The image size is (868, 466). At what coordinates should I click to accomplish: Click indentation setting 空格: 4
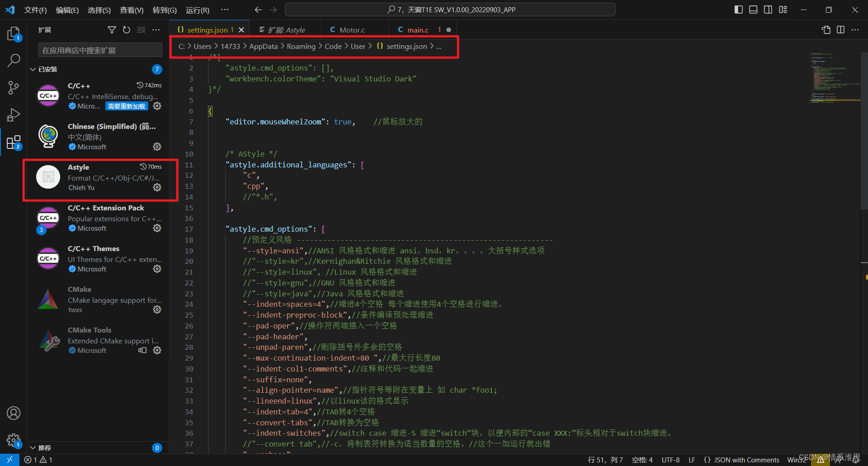coord(642,460)
